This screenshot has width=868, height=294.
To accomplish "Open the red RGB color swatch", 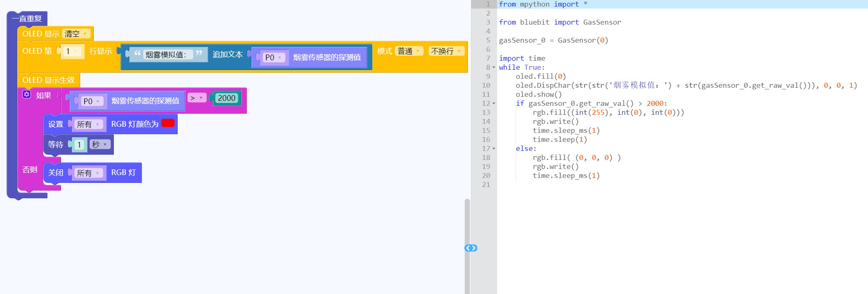I will pyautogui.click(x=168, y=123).
